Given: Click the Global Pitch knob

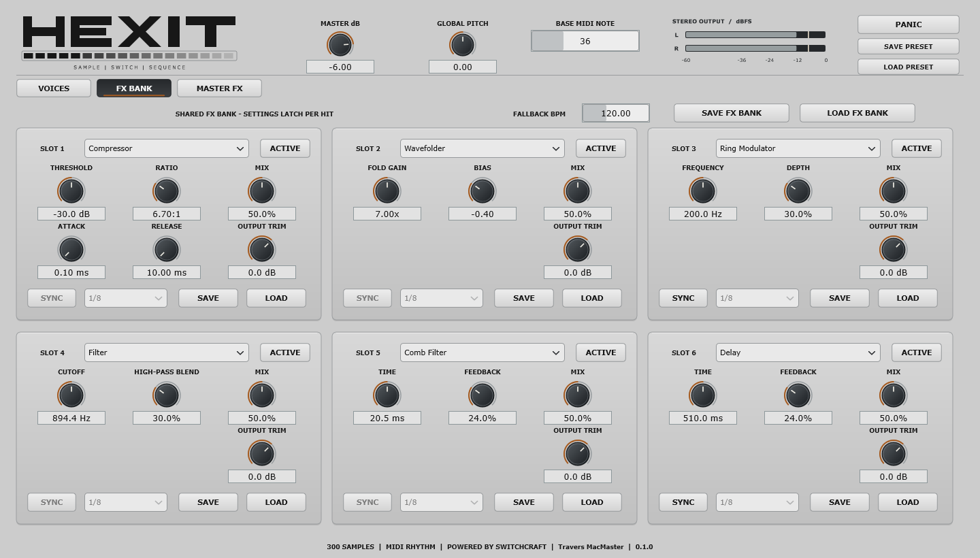Looking at the screenshot, I should [x=463, y=45].
